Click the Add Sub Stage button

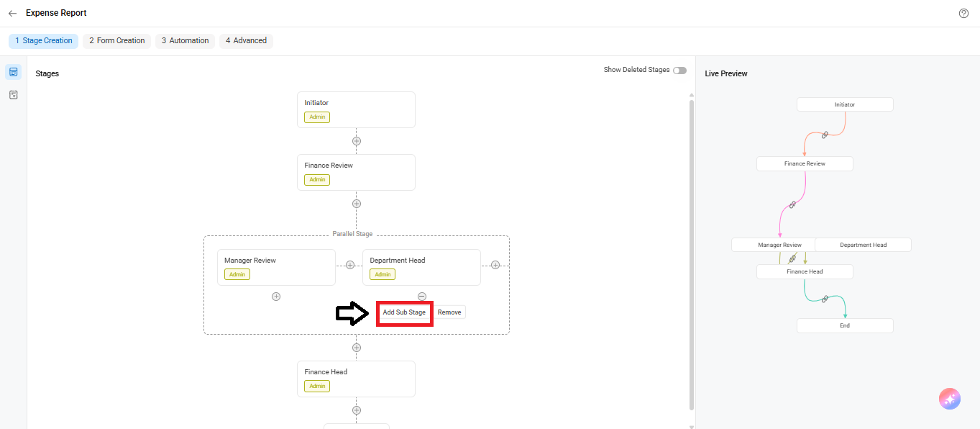tap(404, 312)
